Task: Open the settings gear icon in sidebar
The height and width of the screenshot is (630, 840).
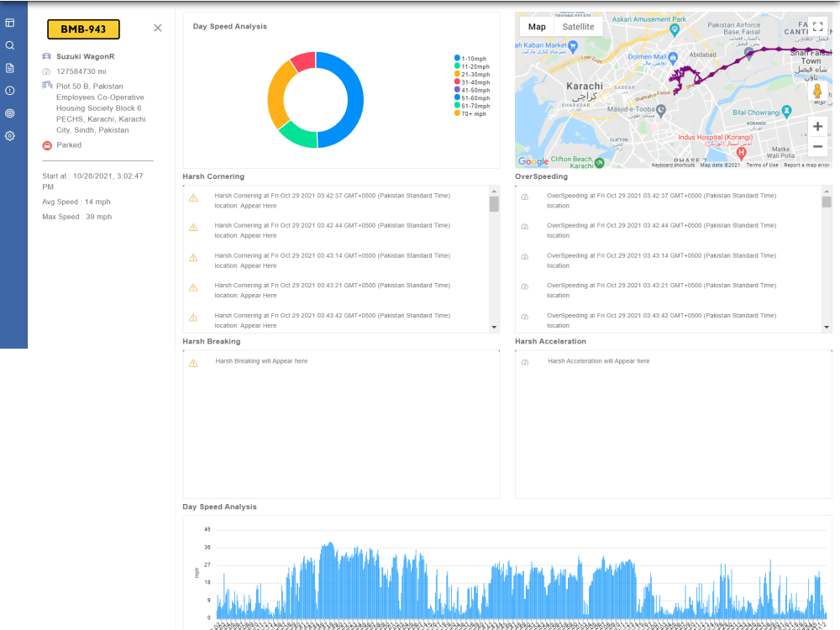Action: tap(9, 136)
